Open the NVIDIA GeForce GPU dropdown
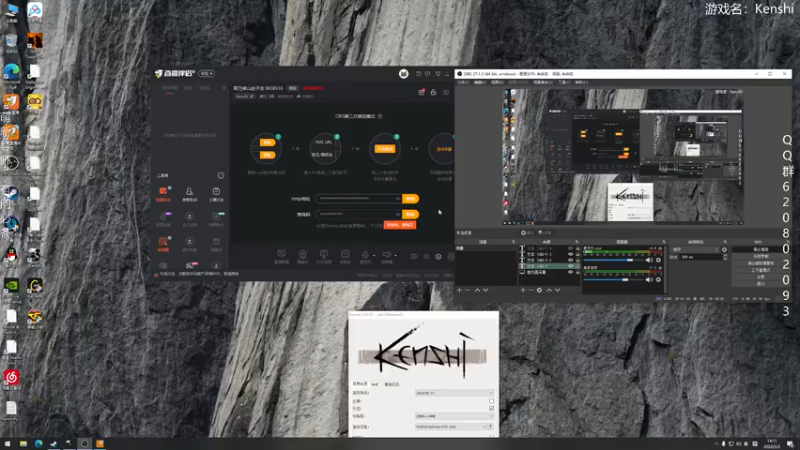This screenshot has width=800, height=450. 451,427
